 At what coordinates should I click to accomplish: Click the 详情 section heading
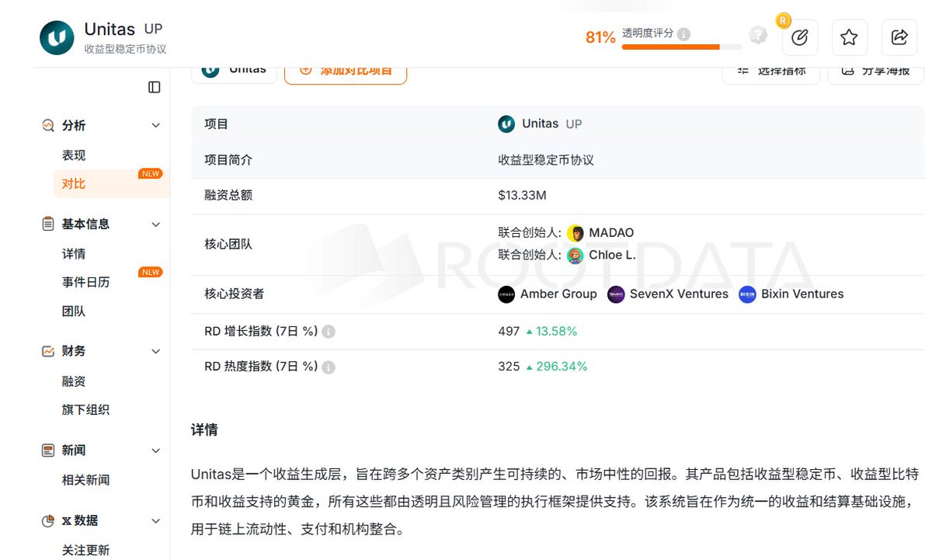[x=204, y=430]
